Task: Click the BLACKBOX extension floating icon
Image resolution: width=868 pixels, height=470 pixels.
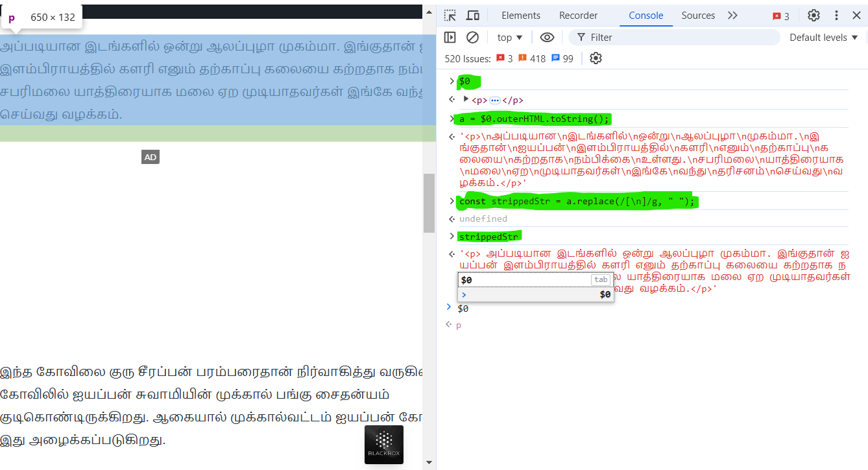Action: click(x=384, y=445)
